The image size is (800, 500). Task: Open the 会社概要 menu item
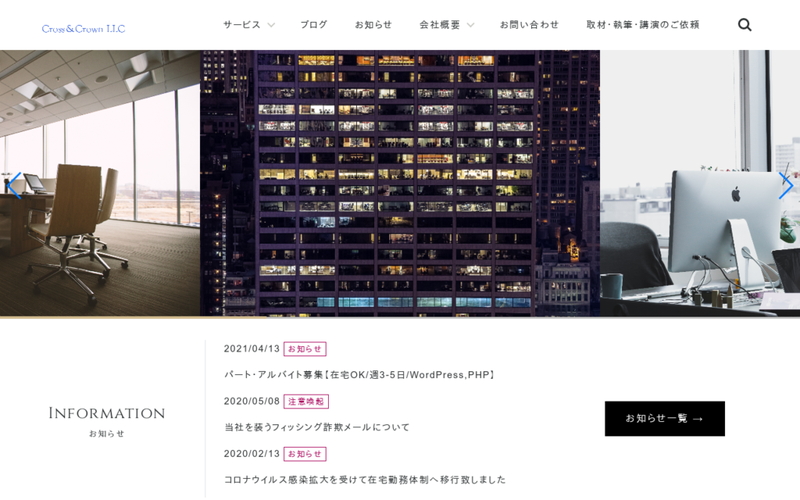[x=440, y=24]
